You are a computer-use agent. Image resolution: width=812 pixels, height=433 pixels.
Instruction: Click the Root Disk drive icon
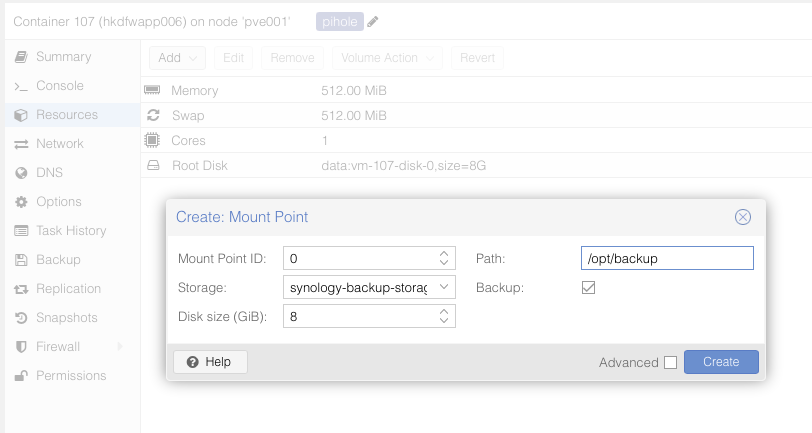pos(153,166)
